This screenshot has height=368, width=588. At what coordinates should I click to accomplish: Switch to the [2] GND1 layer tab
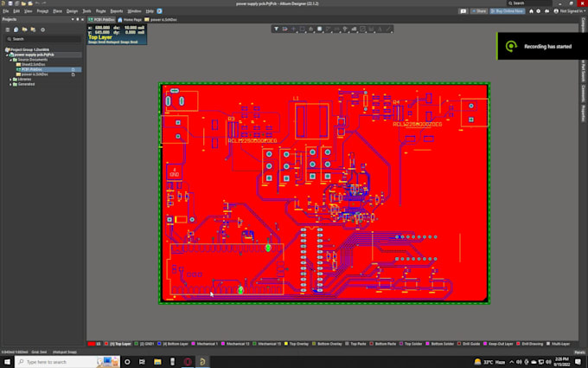coord(144,344)
